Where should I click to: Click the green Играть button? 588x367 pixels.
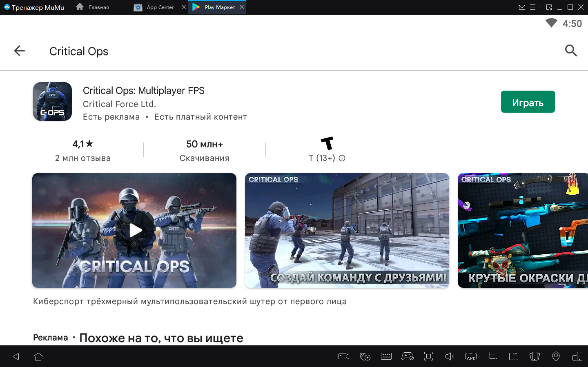527,102
